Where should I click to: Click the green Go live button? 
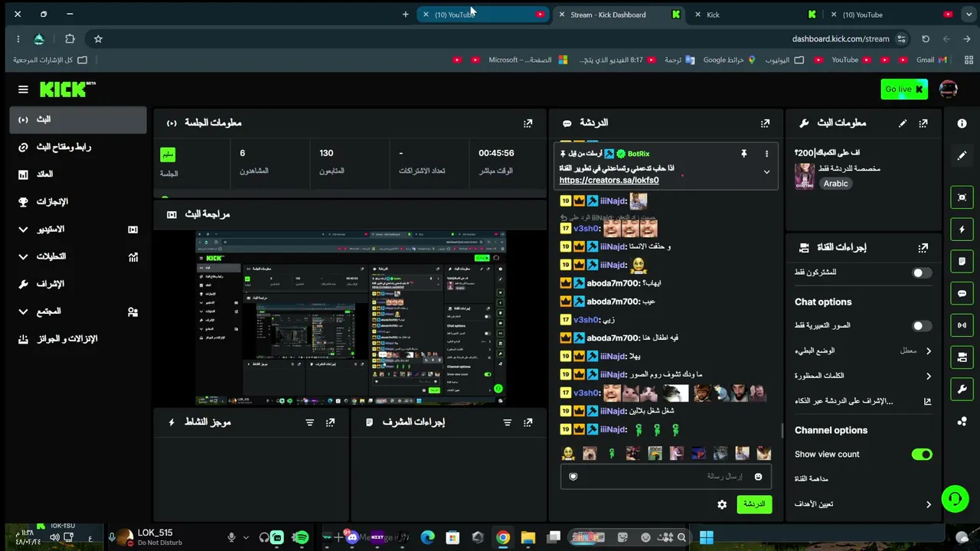904,90
